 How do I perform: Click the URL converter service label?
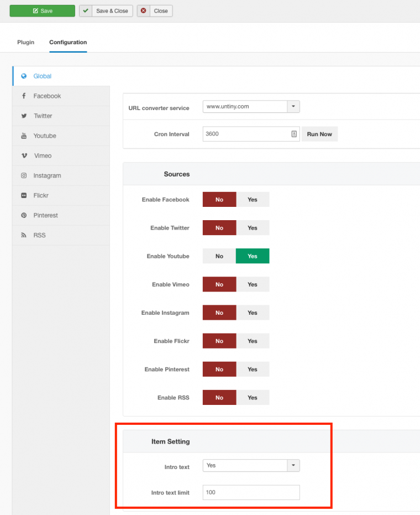click(x=159, y=108)
